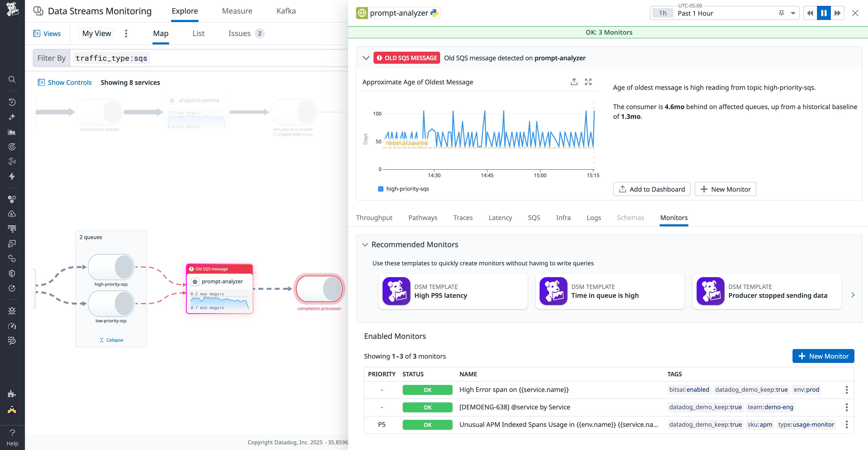
Task: Expand the oldest message graph to fullscreen
Action: pos(588,82)
